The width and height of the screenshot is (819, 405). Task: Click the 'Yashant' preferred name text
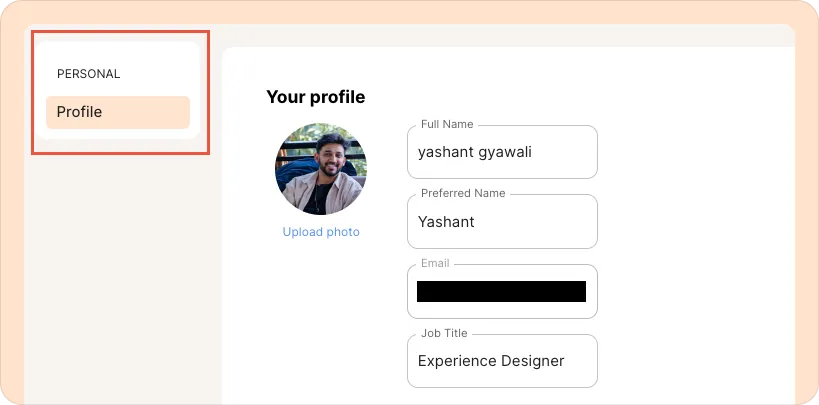click(x=446, y=222)
